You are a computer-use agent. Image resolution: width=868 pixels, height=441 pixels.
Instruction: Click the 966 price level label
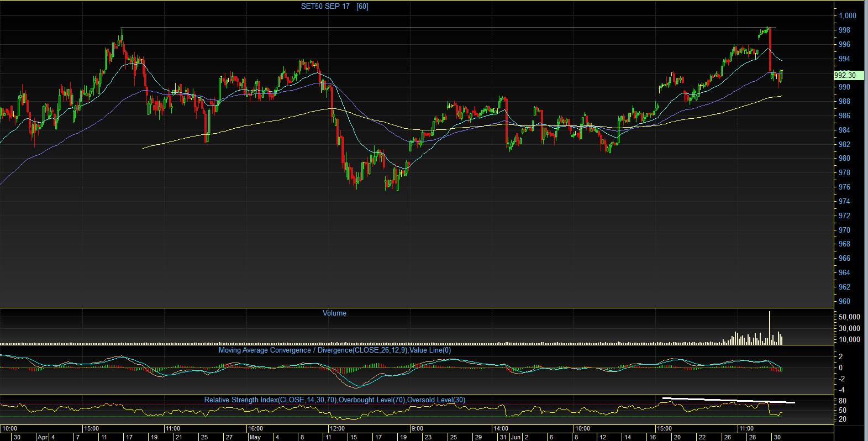(x=844, y=258)
